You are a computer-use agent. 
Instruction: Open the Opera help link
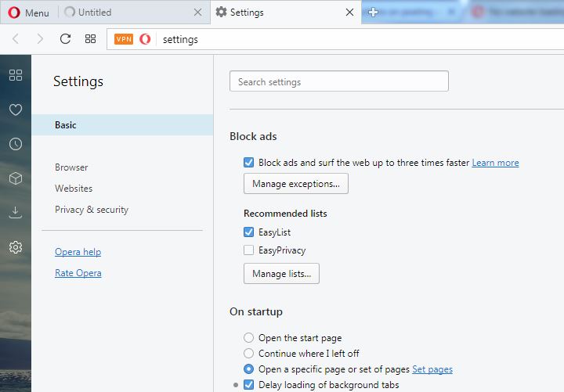click(78, 252)
